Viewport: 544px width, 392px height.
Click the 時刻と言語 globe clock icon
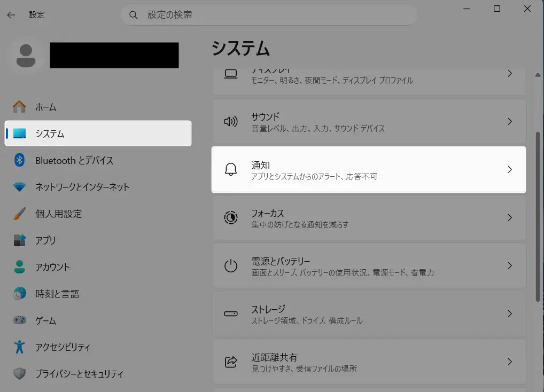click(x=19, y=294)
